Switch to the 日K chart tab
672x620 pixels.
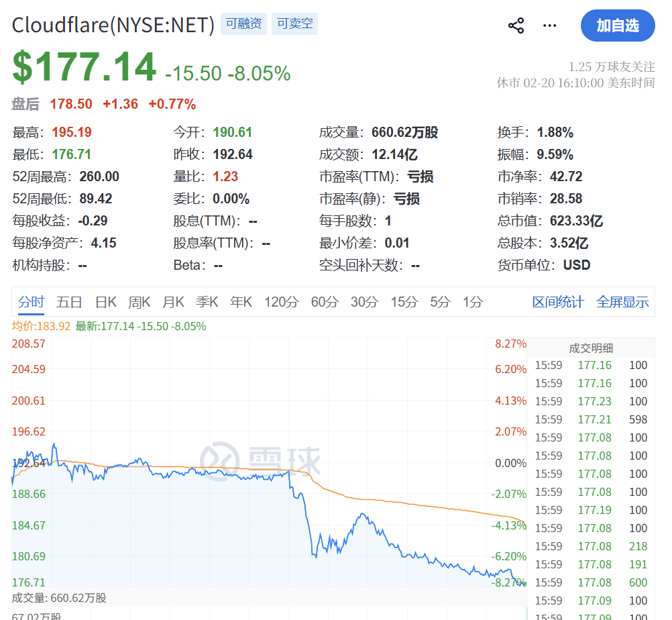105,302
